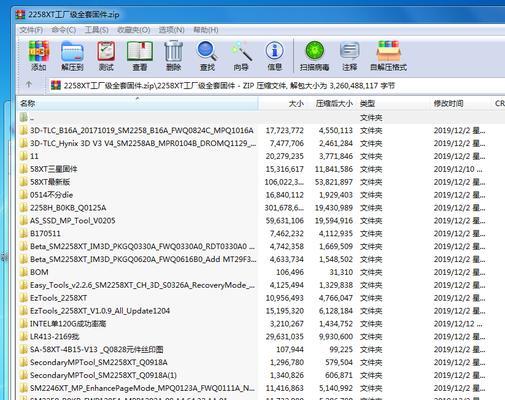Select folder SM2246XT_MP_EnhancePageMode_MPQ0123A_FWQ0111A
The height and width of the screenshot is (400, 505).
pos(142,388)
